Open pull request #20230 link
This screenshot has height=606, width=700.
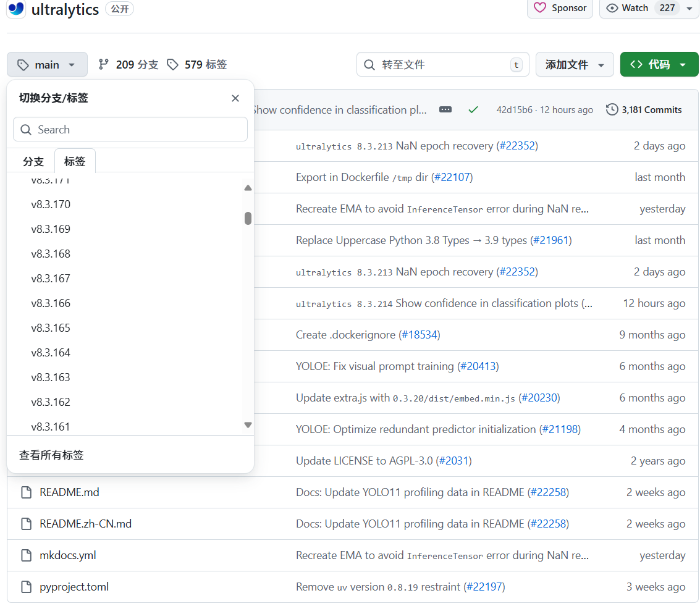click(x=539, y=398)
